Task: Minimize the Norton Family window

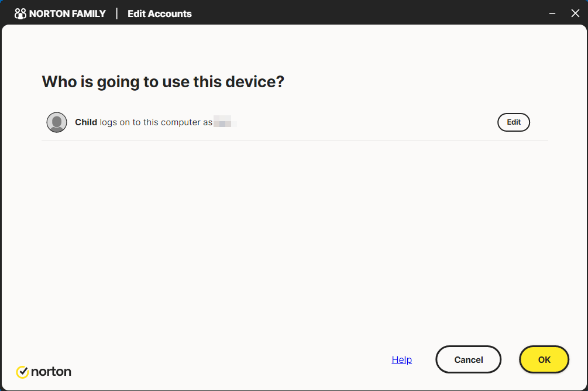Action: point(552,13)
